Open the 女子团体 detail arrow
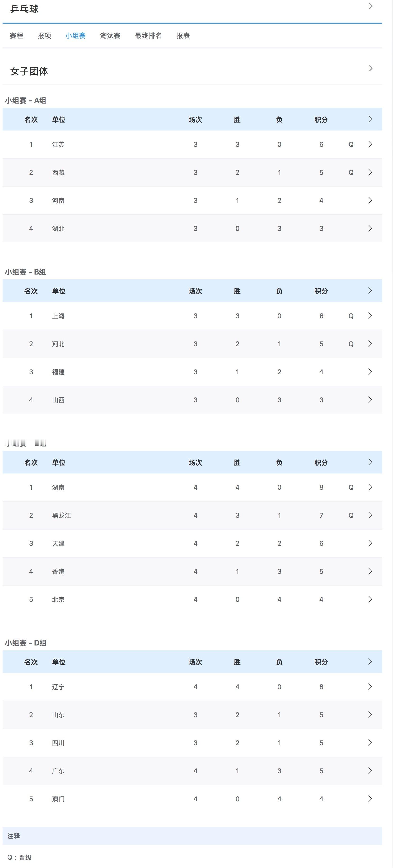This screenshot has width=393, height=868. click(370, 68)
